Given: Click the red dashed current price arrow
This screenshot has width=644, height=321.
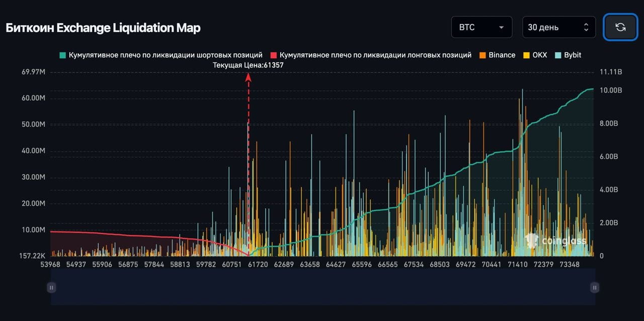Looking at the screenshot, I should [248, 161].
